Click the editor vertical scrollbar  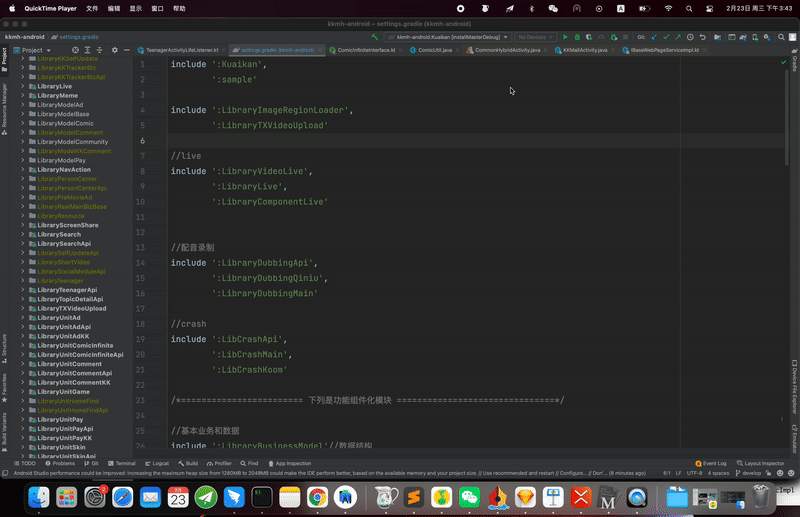click(788, 117)
